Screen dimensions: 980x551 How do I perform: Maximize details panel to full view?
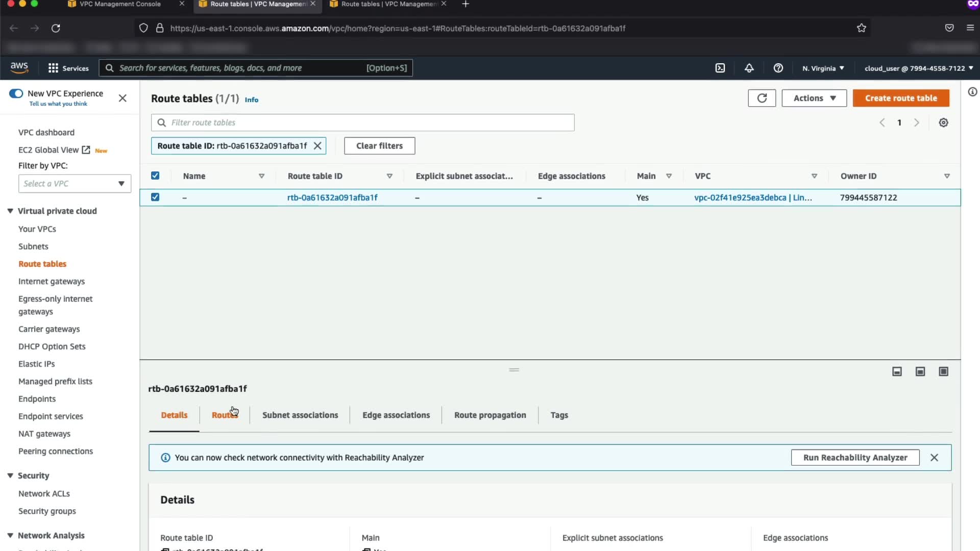[x=943, y=371]
